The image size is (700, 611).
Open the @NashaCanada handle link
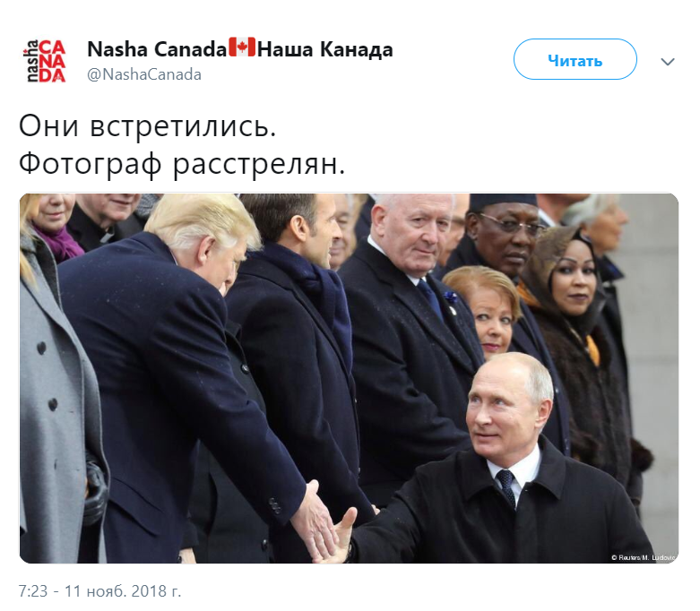click(144, 74)
